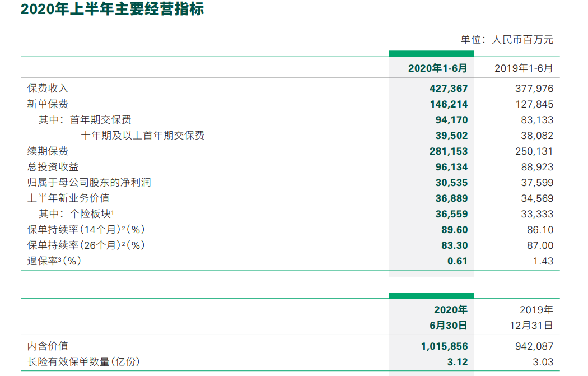The image size is (588, 376).
Task: Click the value 250,131
Action: pyautogui.click(x=534, y=152)
